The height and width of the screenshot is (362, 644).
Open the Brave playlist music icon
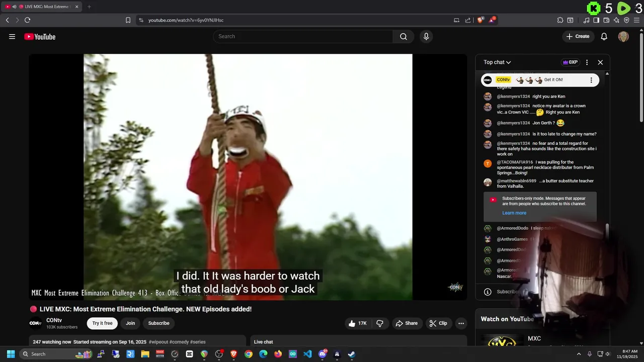tap(586, 20)
